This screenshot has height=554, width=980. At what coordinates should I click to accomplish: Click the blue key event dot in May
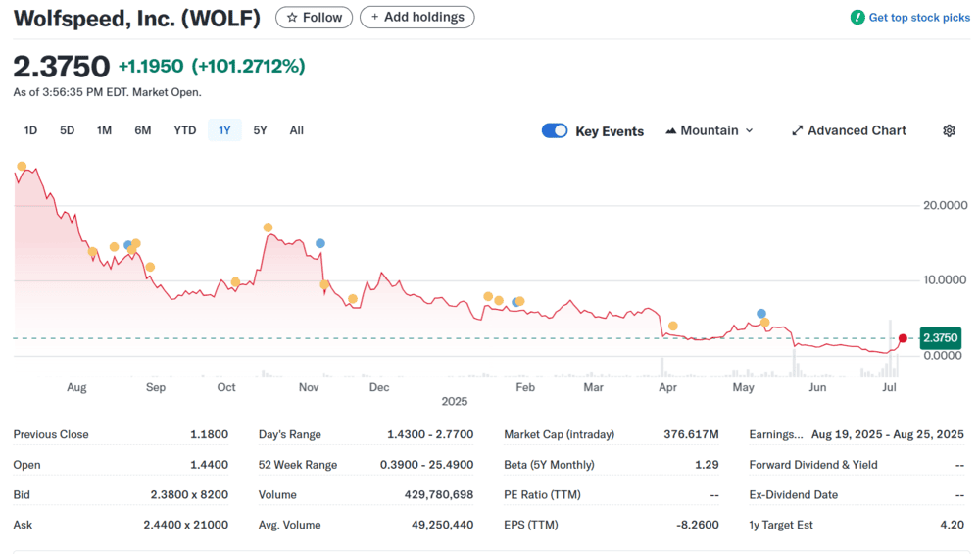760,313
